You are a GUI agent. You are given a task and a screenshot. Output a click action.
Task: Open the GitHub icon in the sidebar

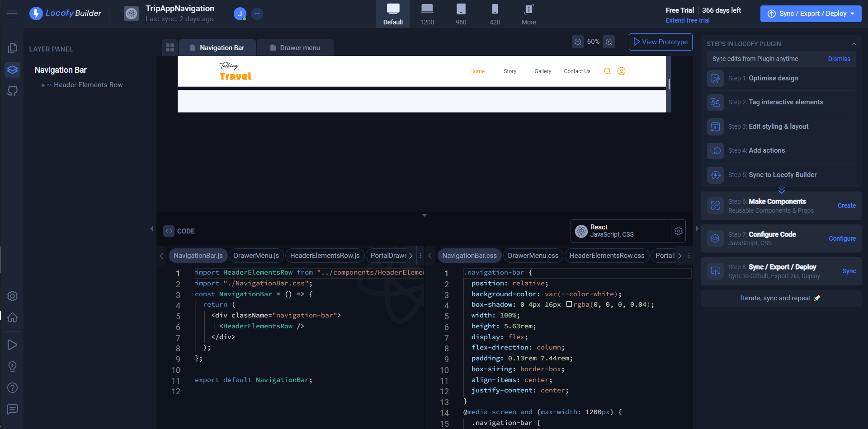click(x=12, y=91)
